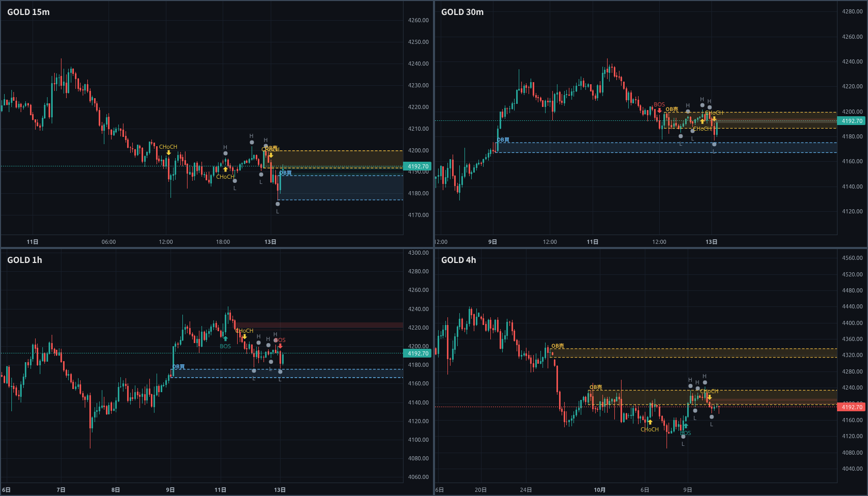Click the 4040.00 price axis label
Image resolution: width=868 pixels, height=496 pixels.
pyautogui.click(x=853, y=469)
